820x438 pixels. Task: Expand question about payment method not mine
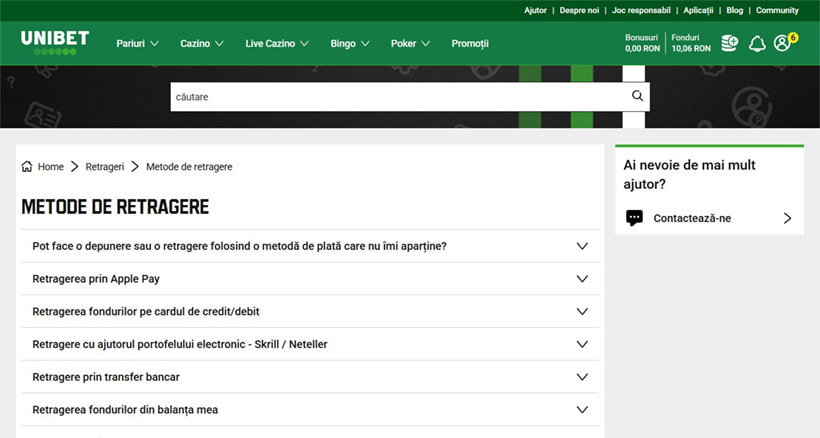(310, 246)
